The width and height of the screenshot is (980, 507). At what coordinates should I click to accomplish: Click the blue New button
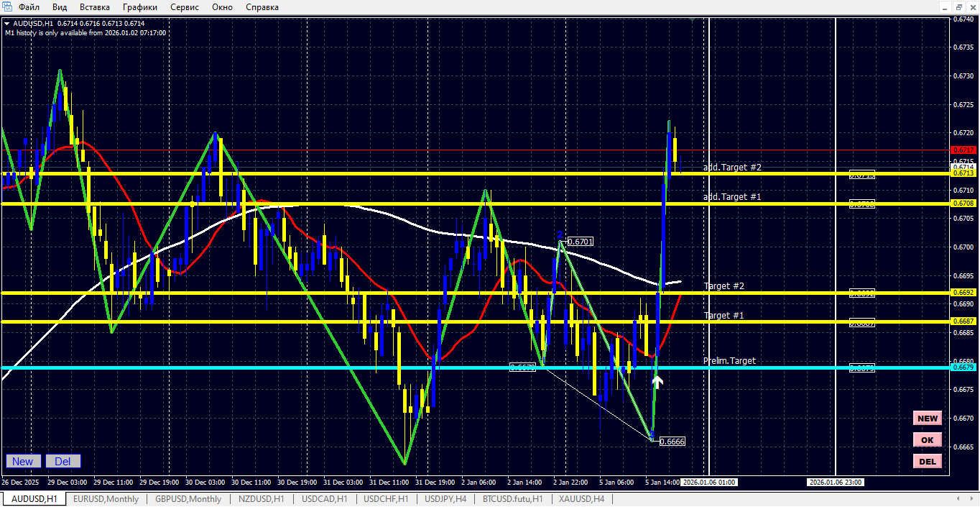[22, 462]
